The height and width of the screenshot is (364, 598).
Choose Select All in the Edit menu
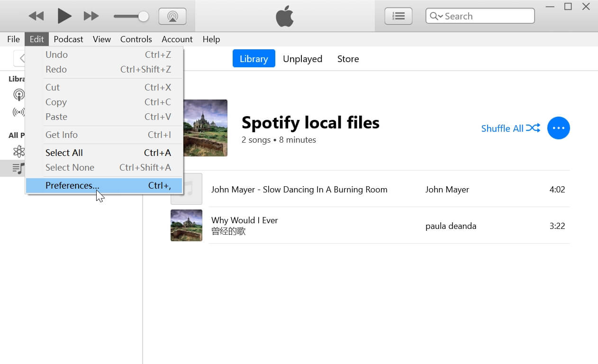click(x=64, y=153)
